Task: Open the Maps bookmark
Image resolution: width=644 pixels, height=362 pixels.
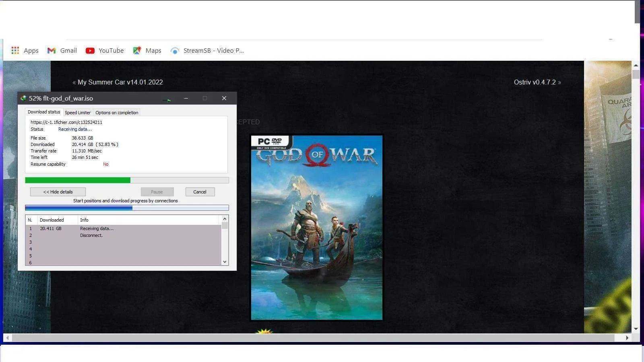Action: [147, 50]
